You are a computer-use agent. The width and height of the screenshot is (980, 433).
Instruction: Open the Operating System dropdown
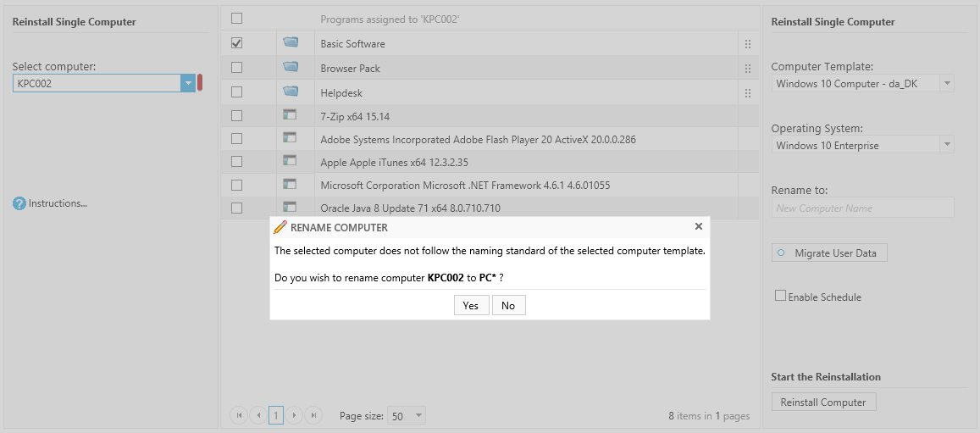click(947, 146)
